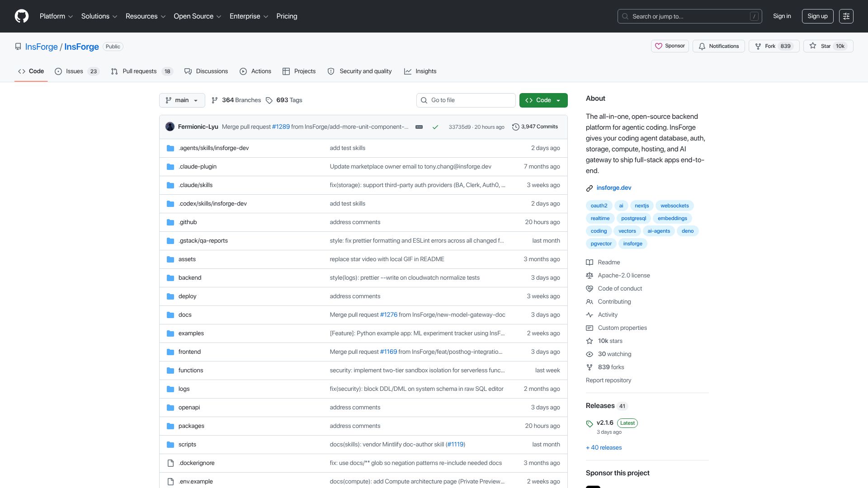Star the InsForge repository
This screenshot has height=488, width=868.
(828, 46)
